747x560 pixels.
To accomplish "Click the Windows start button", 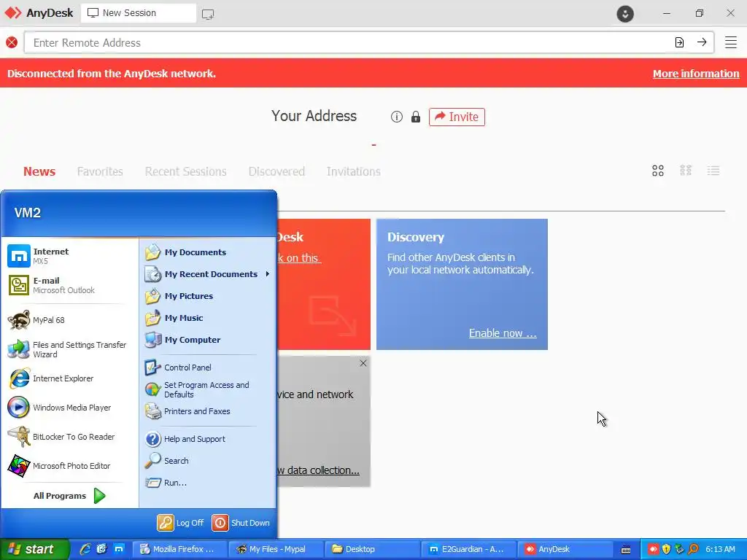I will click(x=34, y=549).
